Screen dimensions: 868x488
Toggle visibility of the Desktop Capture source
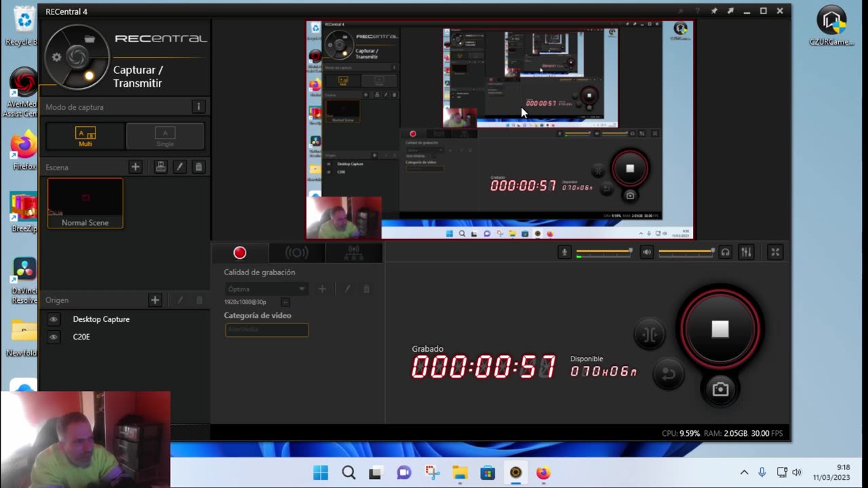pos(54,319)
